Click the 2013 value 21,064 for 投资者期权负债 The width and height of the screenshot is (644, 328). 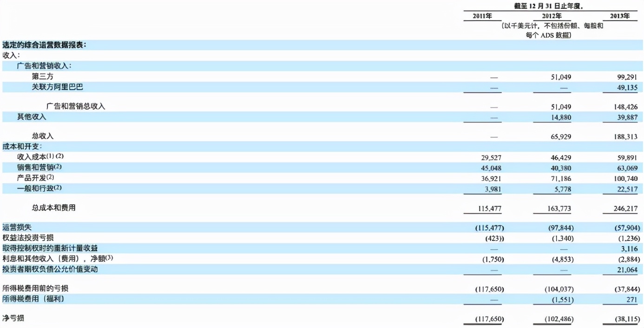[627, 269]
